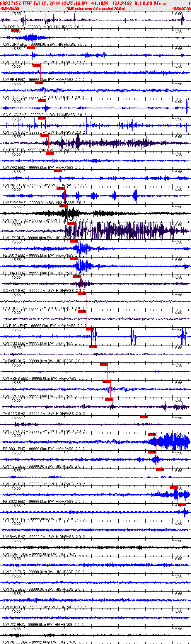Click the red pick marker above LTY trace
This screenshot has width=191, height=644.
[71, 223]
